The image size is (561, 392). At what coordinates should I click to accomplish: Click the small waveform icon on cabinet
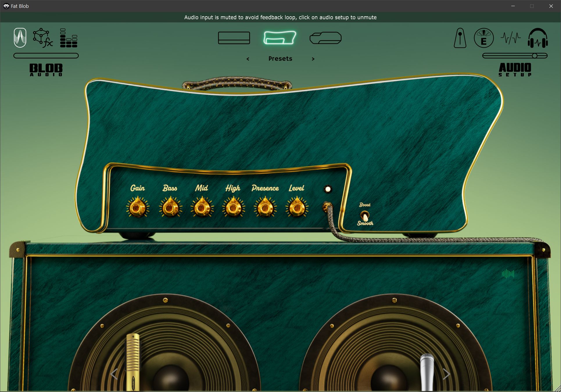508,274
